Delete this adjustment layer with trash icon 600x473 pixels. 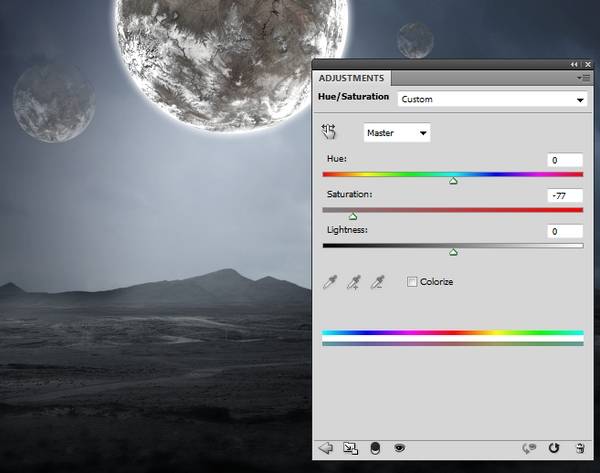point(579,449)
